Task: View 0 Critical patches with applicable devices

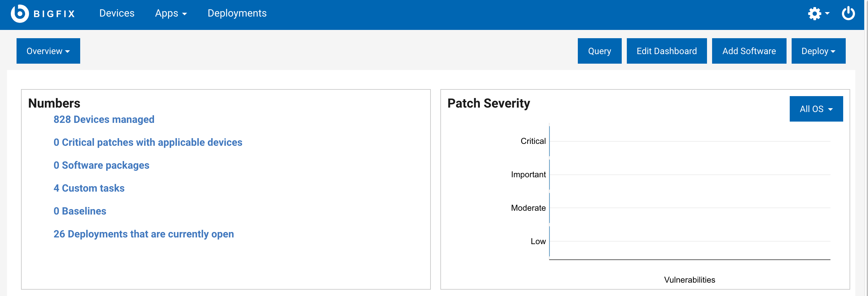Action: click(x=148, y=142)
